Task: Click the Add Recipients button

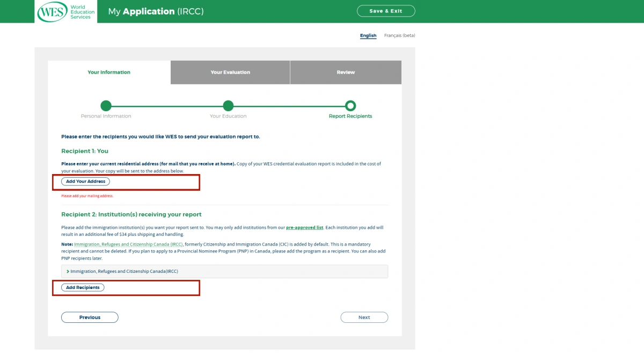Action: [83, 287]
